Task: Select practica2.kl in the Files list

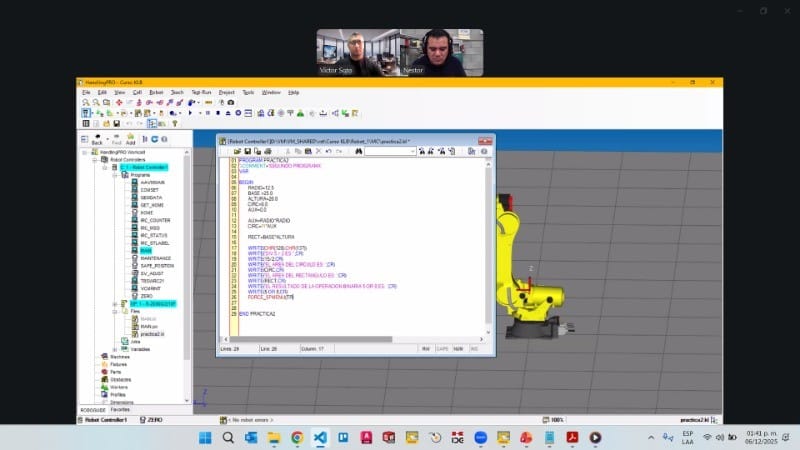Action: click(x=153, y=333)
